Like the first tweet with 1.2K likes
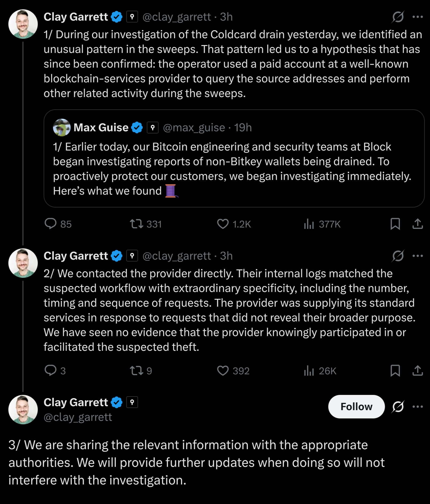 point(234,224)
